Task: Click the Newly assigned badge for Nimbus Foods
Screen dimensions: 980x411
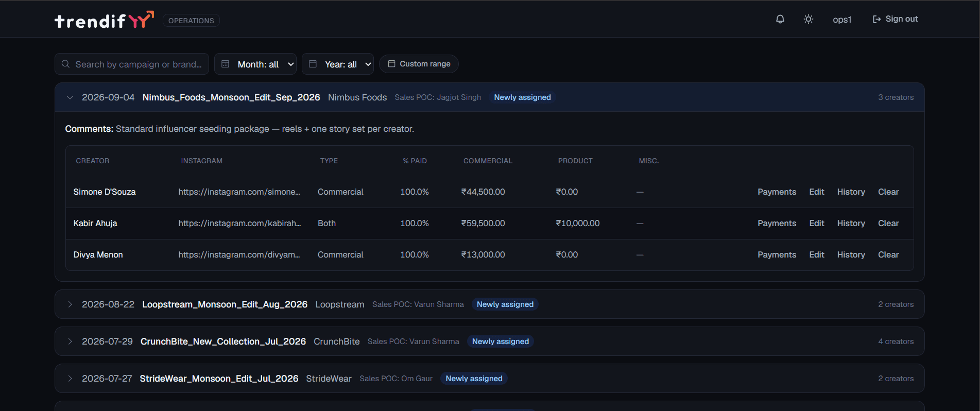Action: point(522,97)
